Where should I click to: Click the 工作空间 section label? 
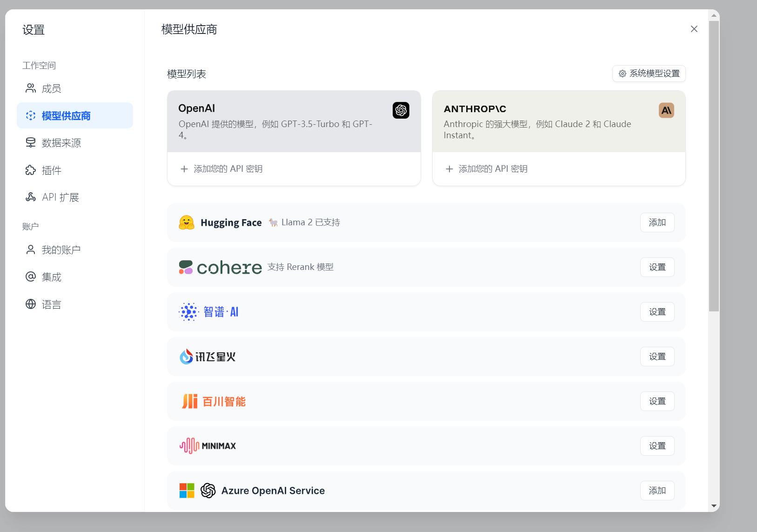pyautogui.click(x=39, y=66)
